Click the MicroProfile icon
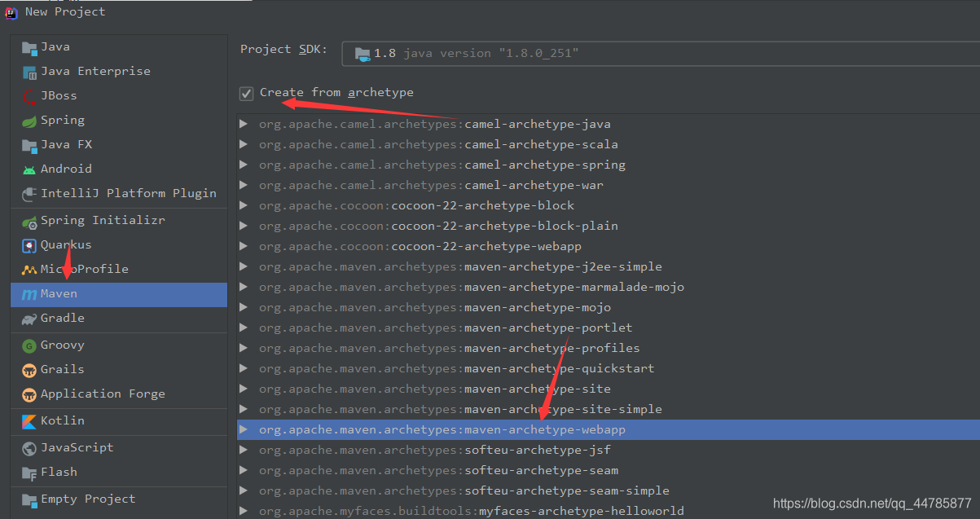 click(29, 270)
